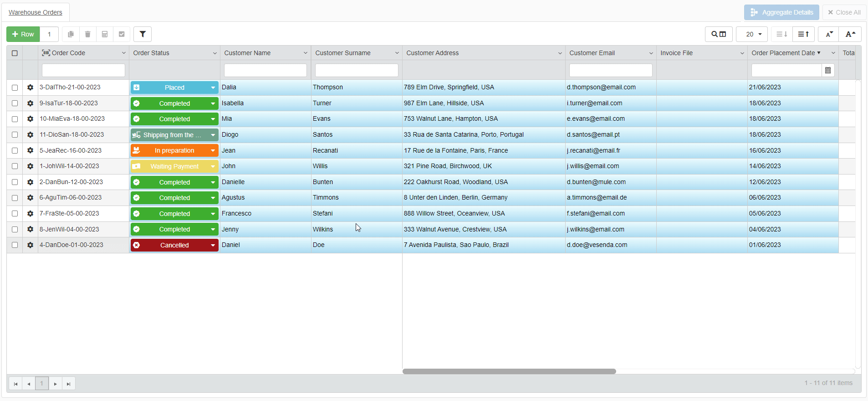Open the filter funnel tool
The width and height of the screenshot is (868, 401).
(143, 34)
